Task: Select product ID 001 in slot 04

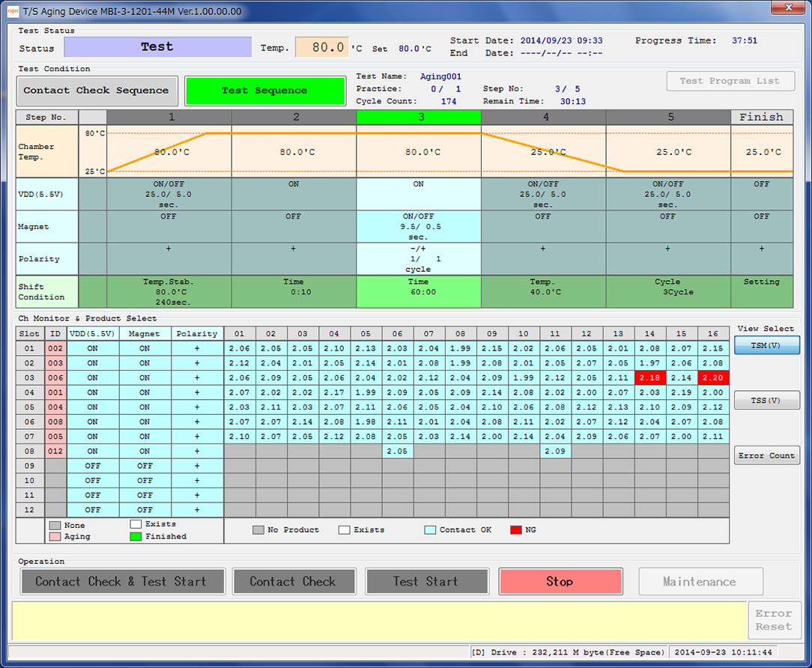Action: click(x=55, y=392)
